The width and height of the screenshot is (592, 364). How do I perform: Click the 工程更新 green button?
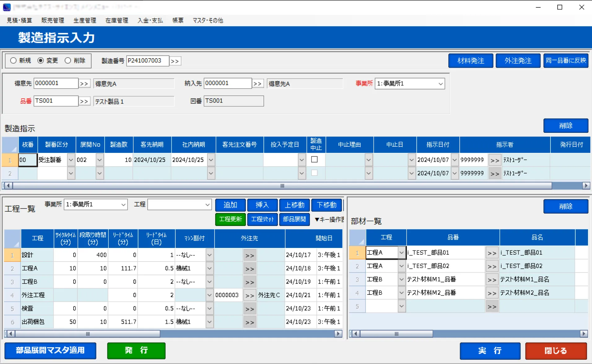point(230,219)
